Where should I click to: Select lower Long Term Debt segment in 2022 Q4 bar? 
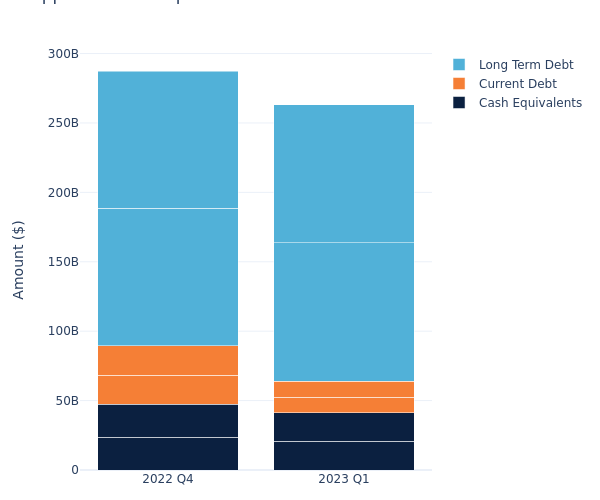168,277
